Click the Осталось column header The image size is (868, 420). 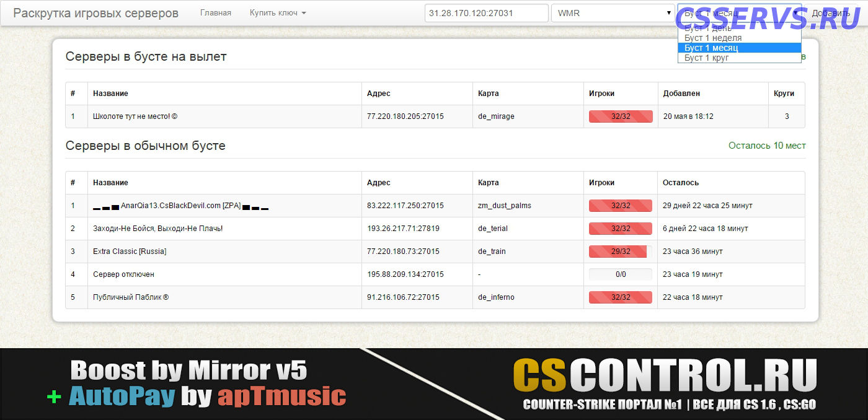pos(681,183)
